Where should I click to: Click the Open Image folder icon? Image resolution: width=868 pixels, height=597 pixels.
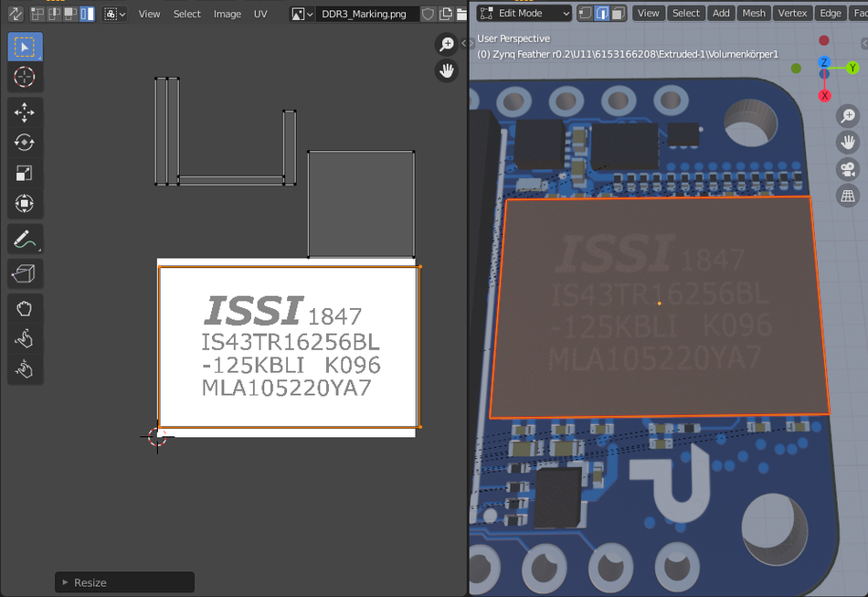click(x=461, y=14)
